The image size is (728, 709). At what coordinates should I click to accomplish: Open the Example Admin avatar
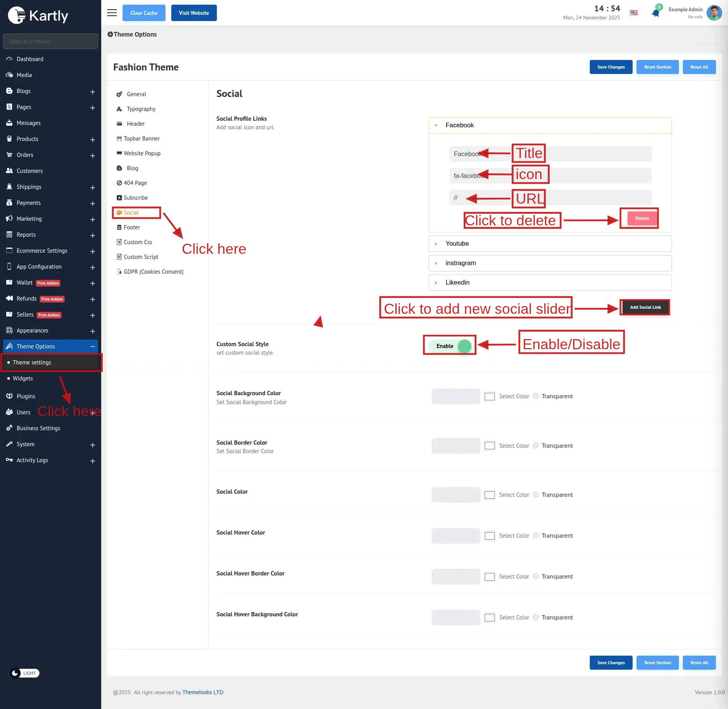point(714,13)
